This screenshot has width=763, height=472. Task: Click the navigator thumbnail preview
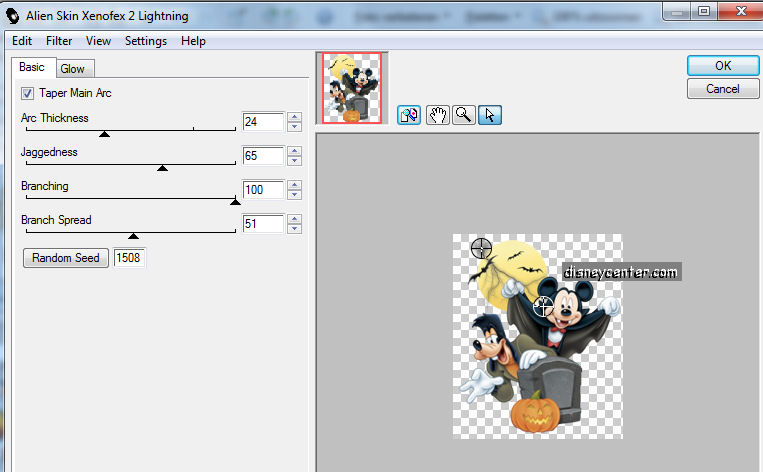click(352, 88)
